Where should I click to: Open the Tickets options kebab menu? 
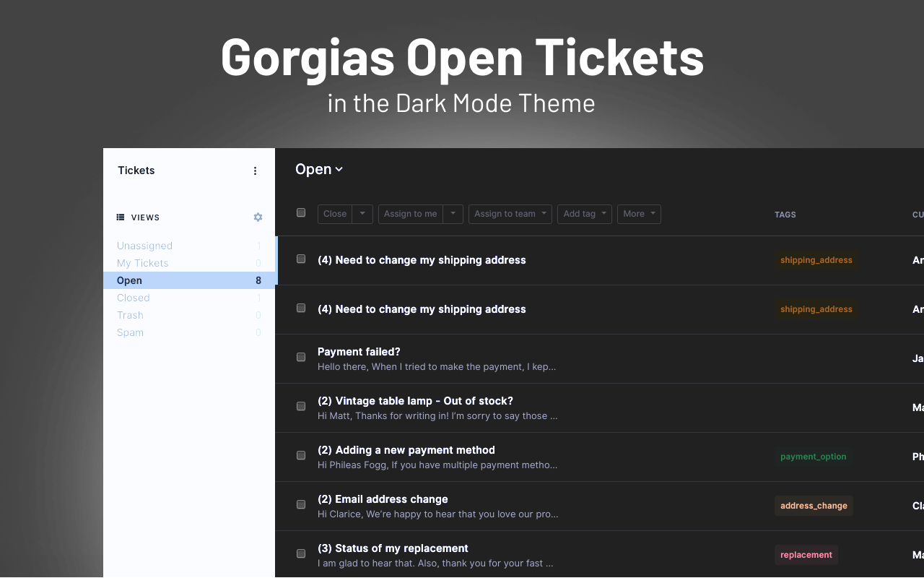point(255,171)
